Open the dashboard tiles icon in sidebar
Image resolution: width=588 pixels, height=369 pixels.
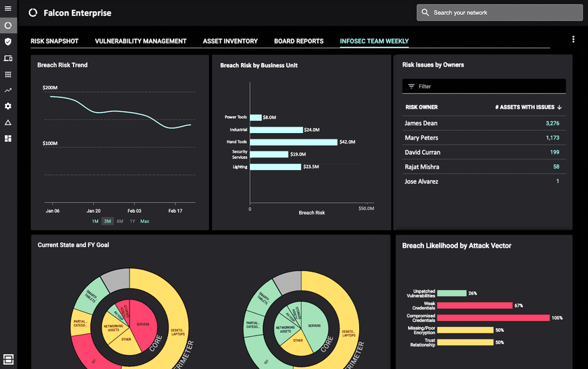[8, 139]
